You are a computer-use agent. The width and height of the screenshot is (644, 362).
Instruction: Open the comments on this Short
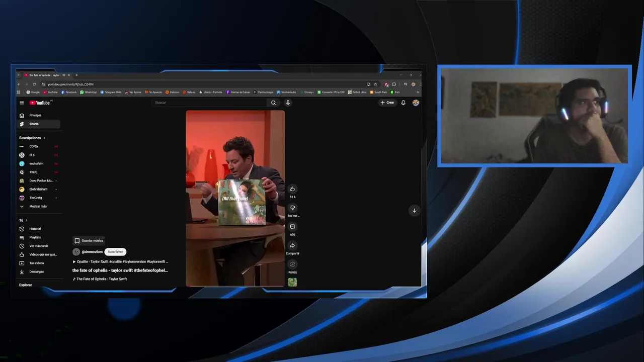[x=292, y=227]
